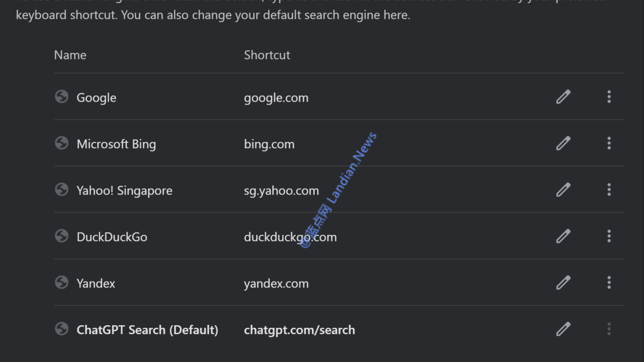Edit the Yahoo! Singapore entry
Viewport: 644px width, 362px height.
(x=563, y=190)
